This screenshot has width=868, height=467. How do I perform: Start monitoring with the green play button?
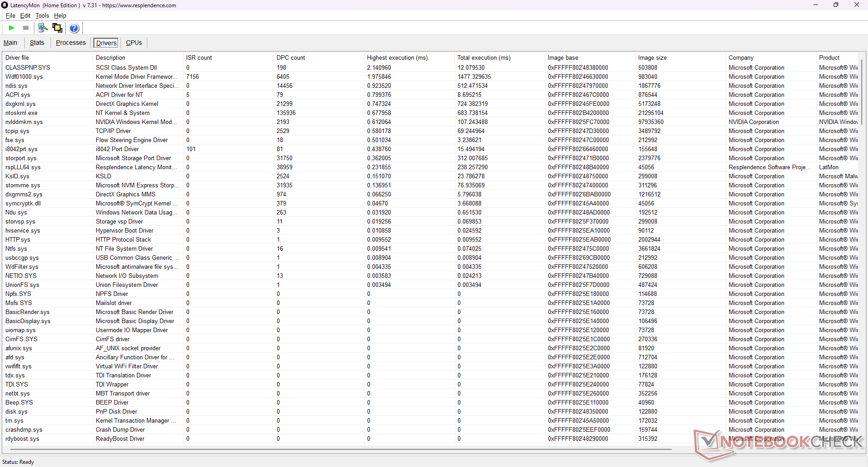(11, 28)
